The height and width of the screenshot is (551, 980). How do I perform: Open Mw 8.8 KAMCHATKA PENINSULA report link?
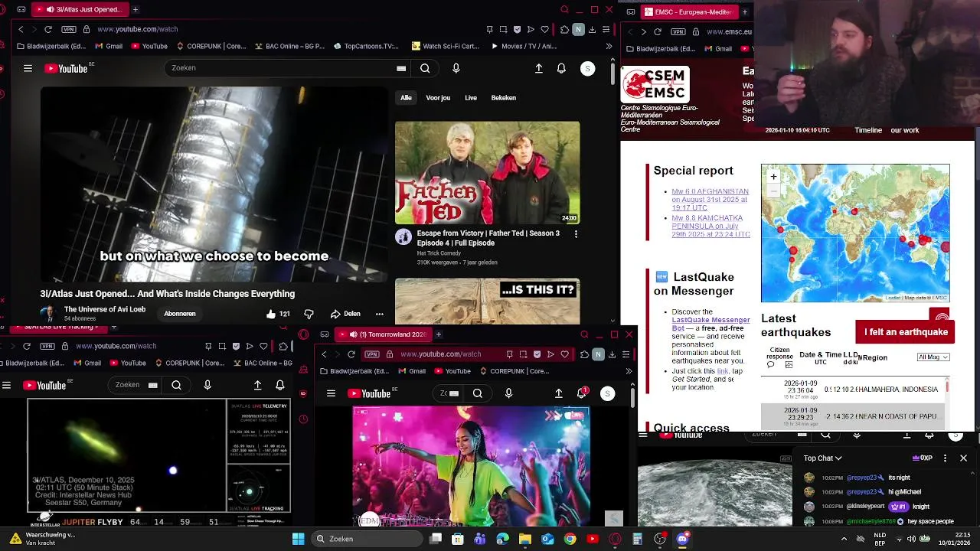pyautogui.click(x=710, y=226)
